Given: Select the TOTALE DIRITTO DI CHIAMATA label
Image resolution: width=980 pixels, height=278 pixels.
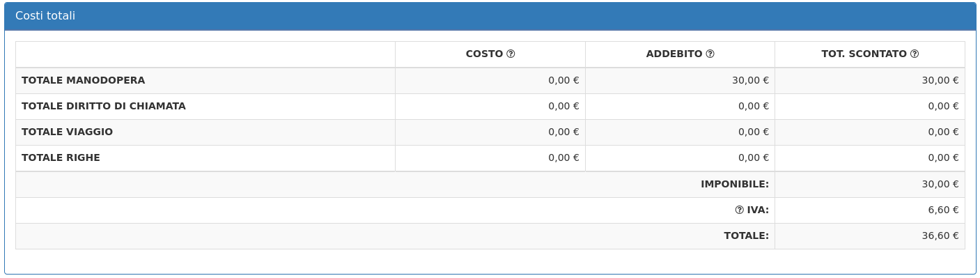Looking at the screenshot, I should tap(104, 107).
